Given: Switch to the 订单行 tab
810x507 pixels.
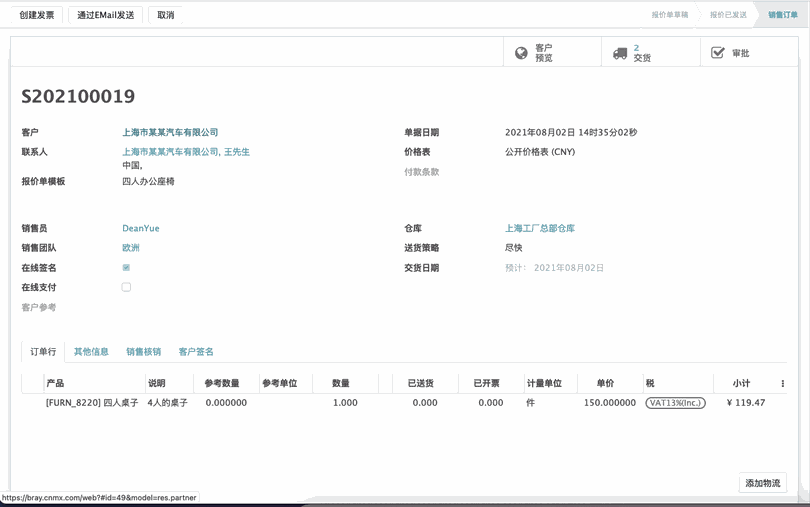Looking at the screenshot, I should [43, 351].
